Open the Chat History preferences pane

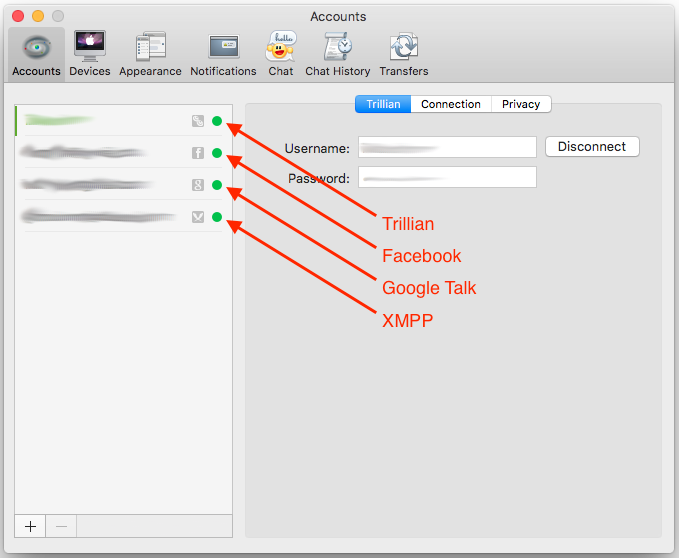point(338,54)
